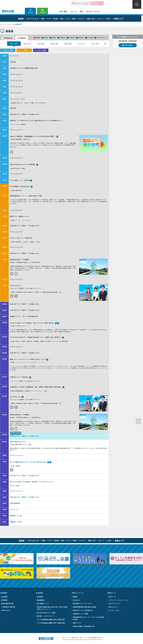Select the 5/18 (日) date tab
Screen dimensions: 143x644
point(95,44)
